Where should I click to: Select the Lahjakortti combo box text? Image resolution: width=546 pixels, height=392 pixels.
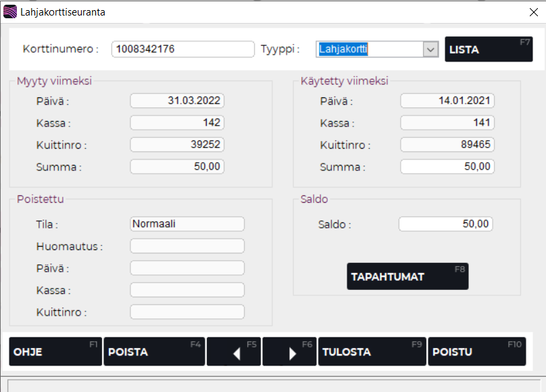point(369,49)
